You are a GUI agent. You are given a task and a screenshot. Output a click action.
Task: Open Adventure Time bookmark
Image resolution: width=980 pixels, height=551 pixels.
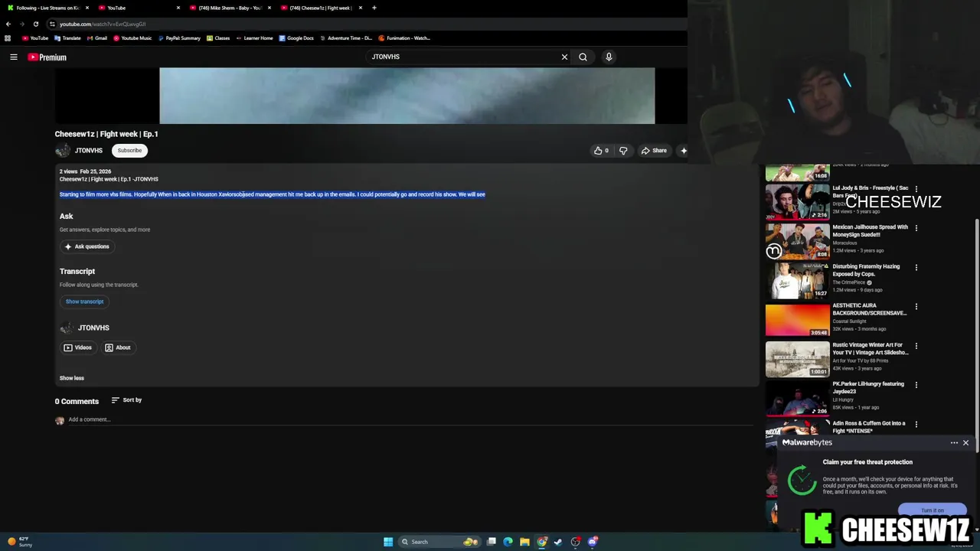(346, 38)
